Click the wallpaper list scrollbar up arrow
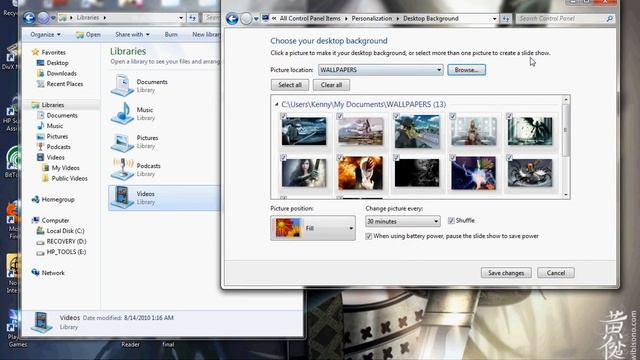The height and width of the screenshot is (360, 640). (x=566, y=100)
